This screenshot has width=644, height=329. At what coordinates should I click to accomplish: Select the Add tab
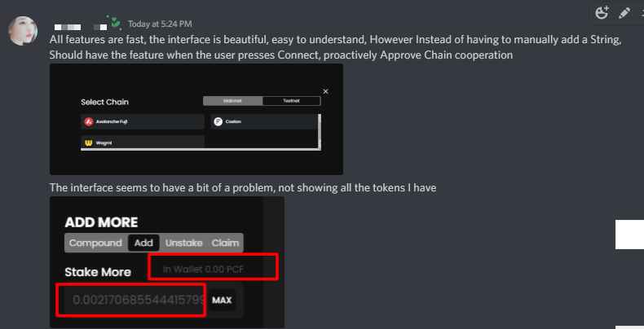pyautogui.click(x=143, y=243)
